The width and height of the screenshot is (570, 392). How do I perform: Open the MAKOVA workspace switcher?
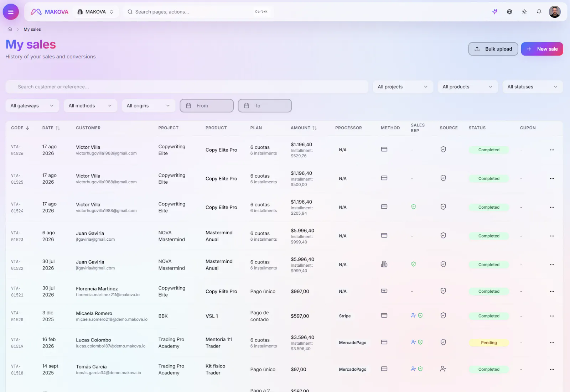[95, 12]
